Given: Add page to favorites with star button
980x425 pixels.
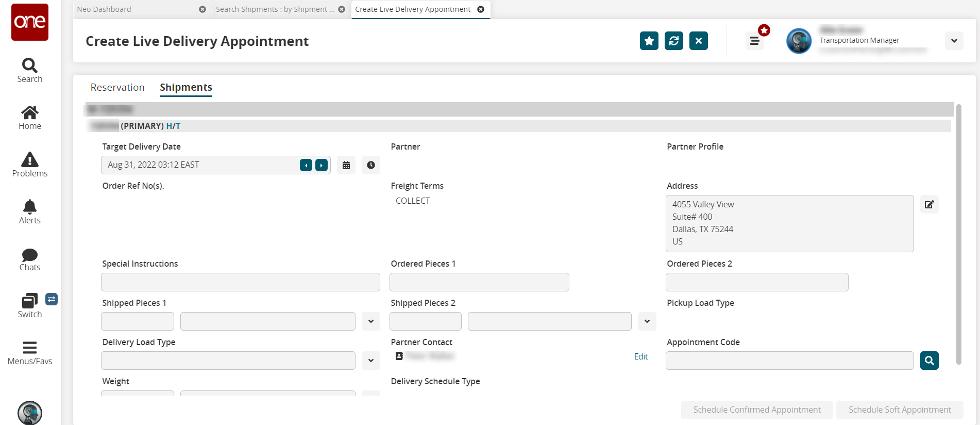Looking at the screenshot, I should pyautogui.click(x=649, y=41).
